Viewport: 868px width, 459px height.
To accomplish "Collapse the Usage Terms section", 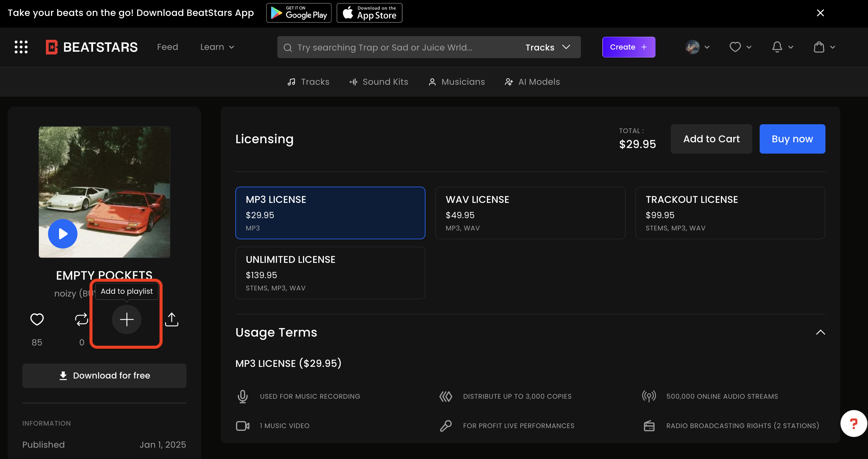I will tap(820, 332).
